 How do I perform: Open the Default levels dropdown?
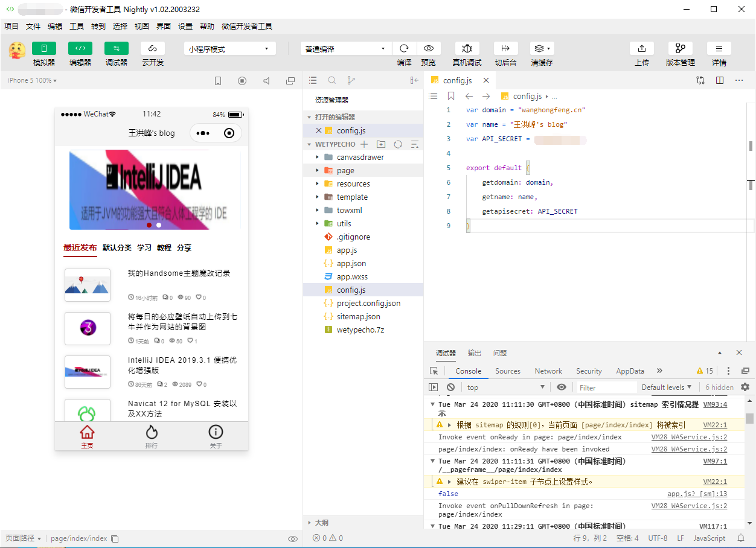click(667, 387)
